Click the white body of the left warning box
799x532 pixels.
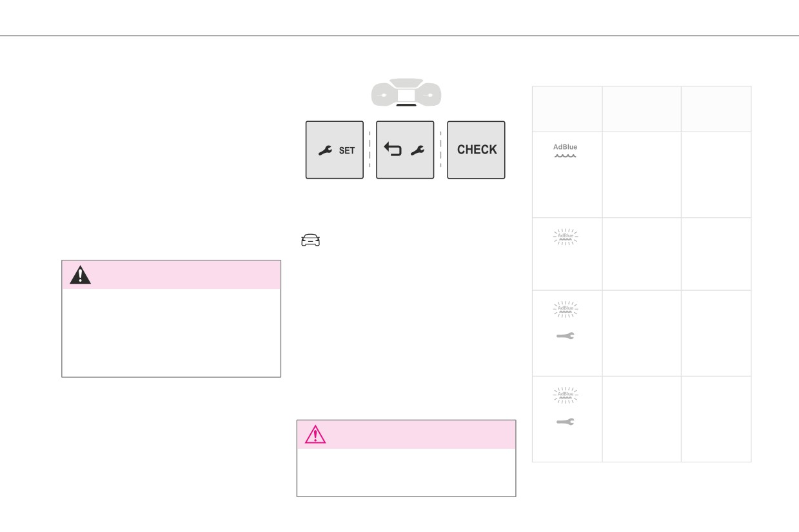(x=172, y=332)
